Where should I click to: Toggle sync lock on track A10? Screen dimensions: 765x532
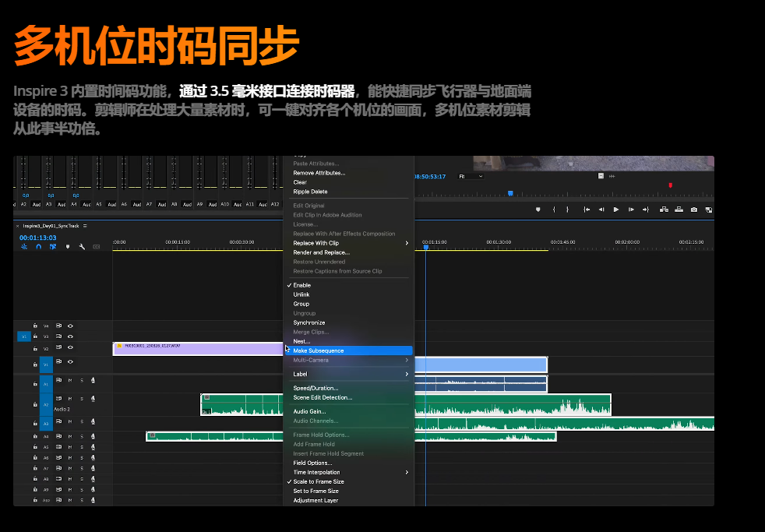pyautogui.click(x=58, y=500)
